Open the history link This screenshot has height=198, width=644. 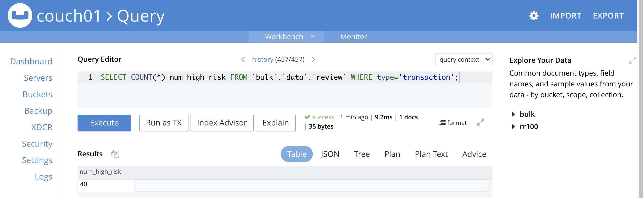[262, 59]
